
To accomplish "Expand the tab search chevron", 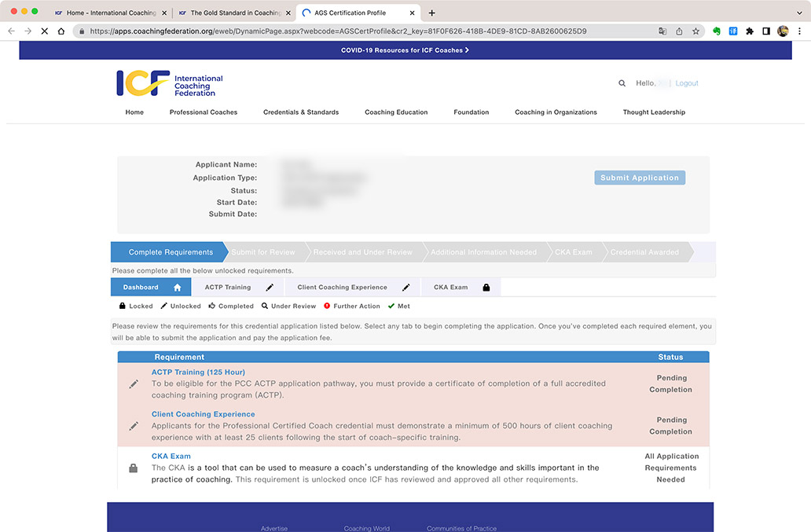I will pyautogui.click(x=799, y=13).
